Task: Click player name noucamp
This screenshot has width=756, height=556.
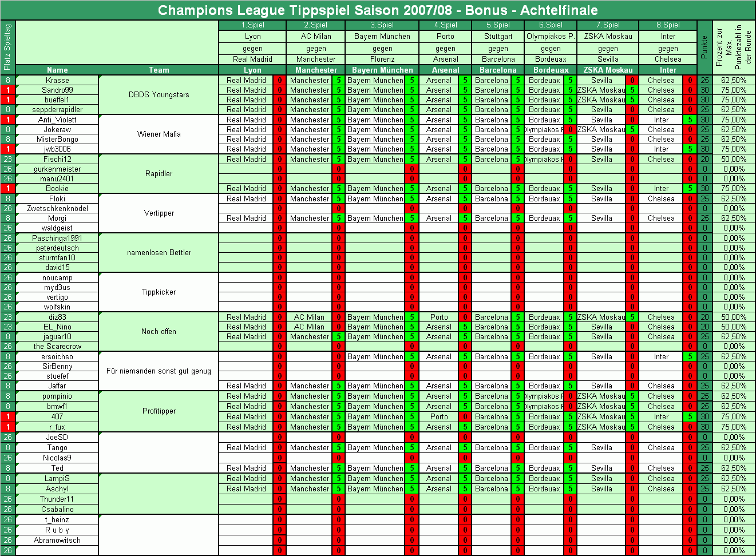Action: tap(57, 278)
